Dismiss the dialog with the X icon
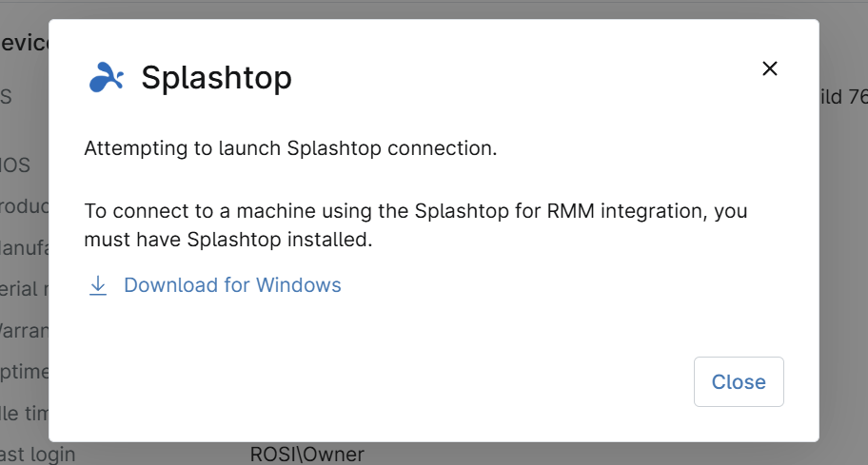Viewport: 868px width, 465px height. tap(770, 68)
